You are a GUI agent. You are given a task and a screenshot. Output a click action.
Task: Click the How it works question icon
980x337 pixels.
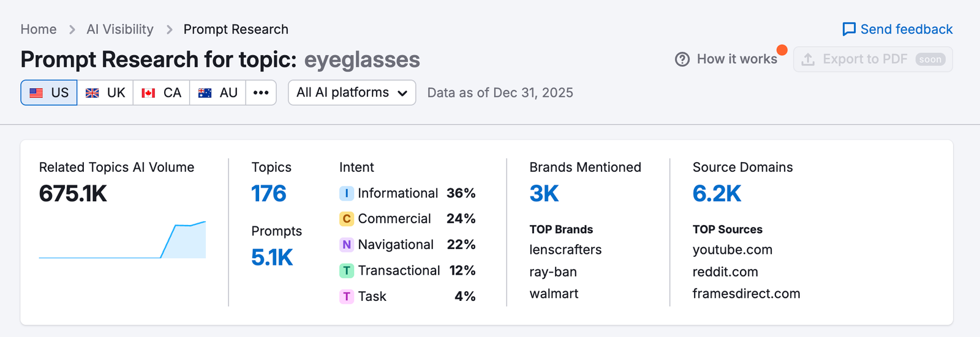[x=682, y=59]
